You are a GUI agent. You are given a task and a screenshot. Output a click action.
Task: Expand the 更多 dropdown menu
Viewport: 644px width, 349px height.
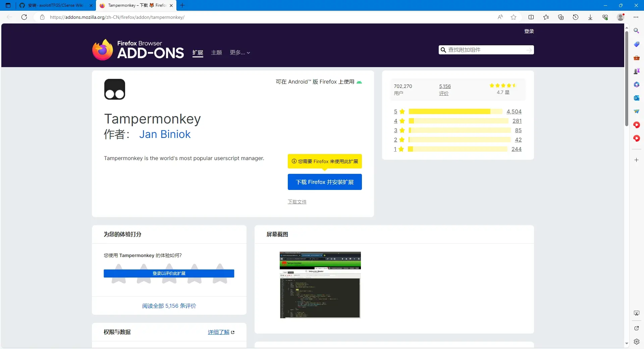(240, 53)
